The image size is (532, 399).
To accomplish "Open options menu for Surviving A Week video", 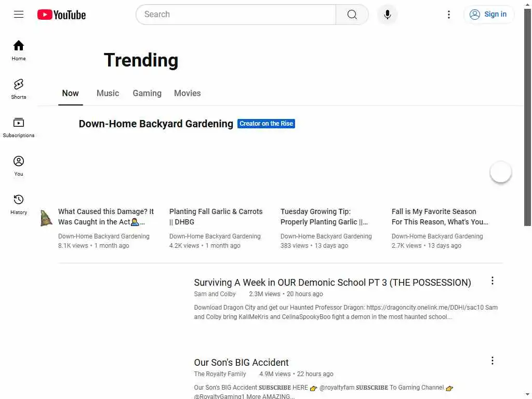I will [x=493, y=281].
